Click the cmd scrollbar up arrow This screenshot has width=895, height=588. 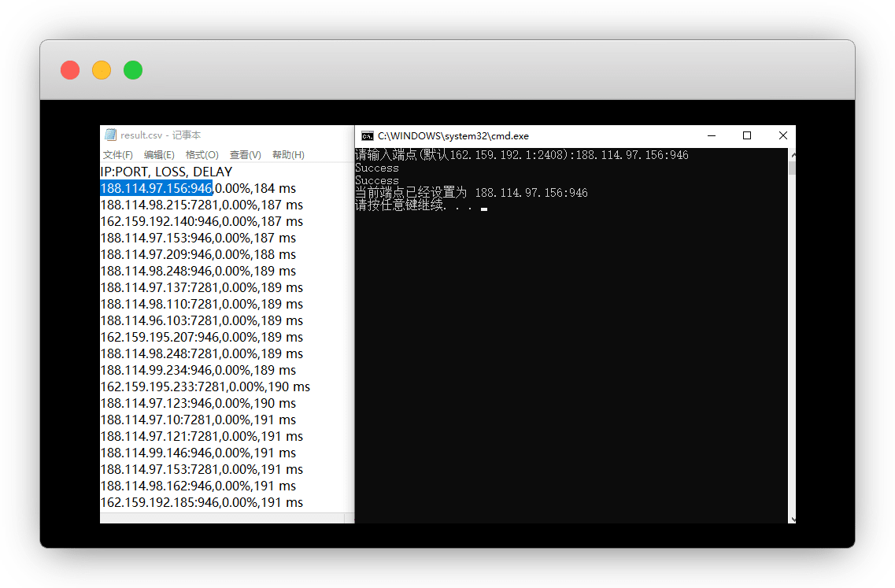click(792, 153)
